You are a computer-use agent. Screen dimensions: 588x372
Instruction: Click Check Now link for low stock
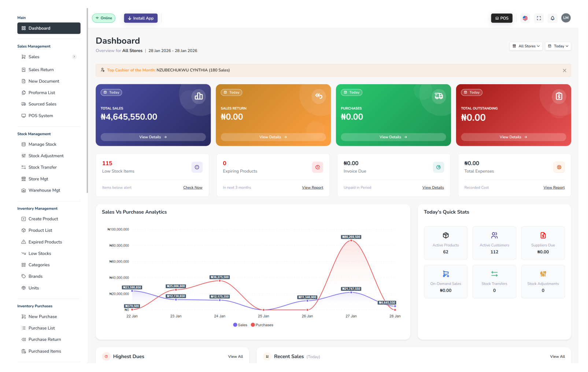(x=193, y=187)
